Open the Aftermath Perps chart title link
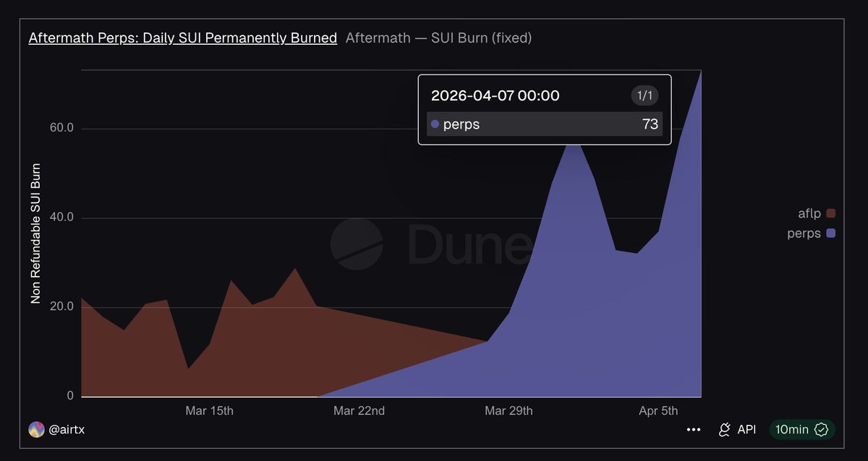Screen dimensions: 868x461 (x=183, y=38)
